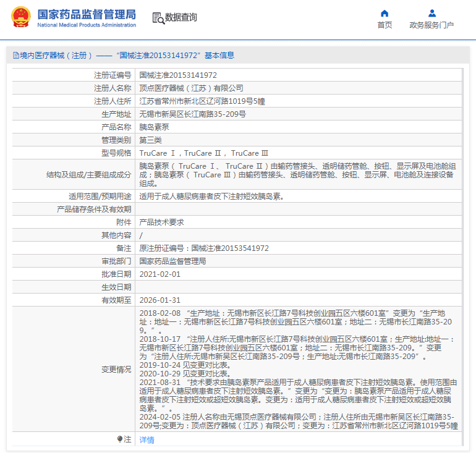This screenshot has height=453, width=476.
Task: Click product name value 胰岛素泵
Action: pos(154,127)
